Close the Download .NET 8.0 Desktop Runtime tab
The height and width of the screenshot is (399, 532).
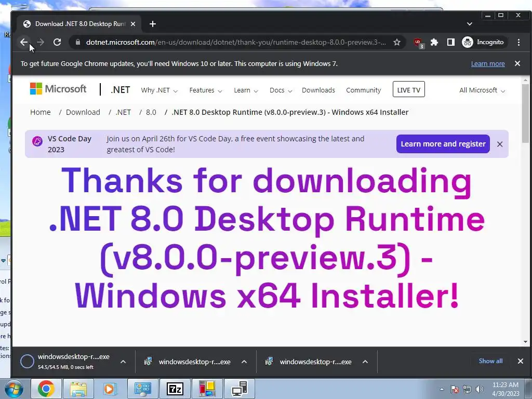click(133, 24)
